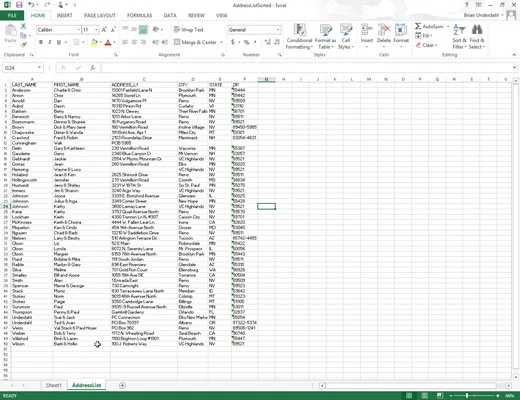Switch to the PAGE LAYOUT ribbon tab

[x=100, y=15]
